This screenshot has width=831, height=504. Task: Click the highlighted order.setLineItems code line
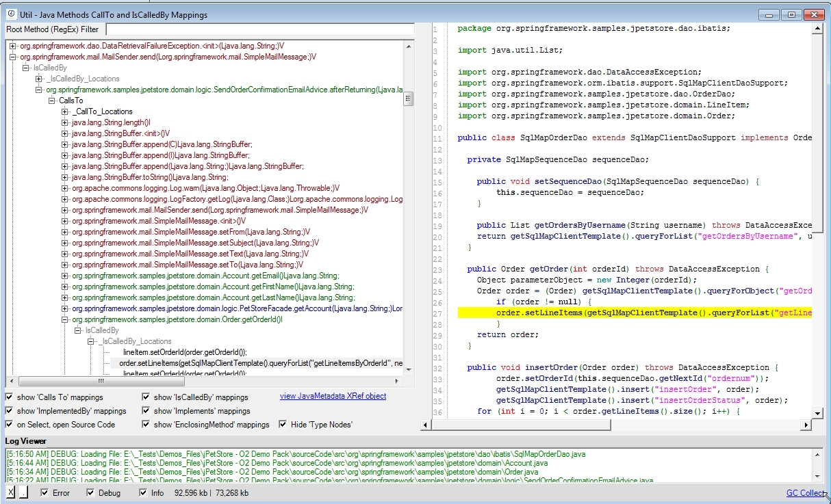point(635,313)
